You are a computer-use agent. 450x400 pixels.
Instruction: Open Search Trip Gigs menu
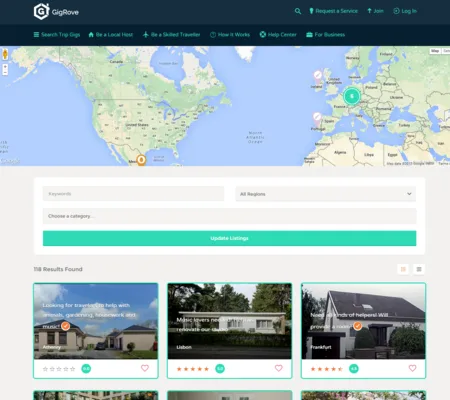pos(57,35)
